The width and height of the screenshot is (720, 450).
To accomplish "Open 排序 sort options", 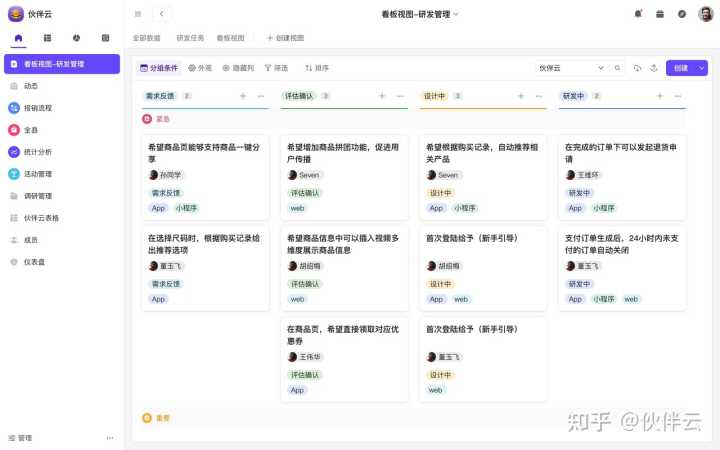I will (317, 68).
